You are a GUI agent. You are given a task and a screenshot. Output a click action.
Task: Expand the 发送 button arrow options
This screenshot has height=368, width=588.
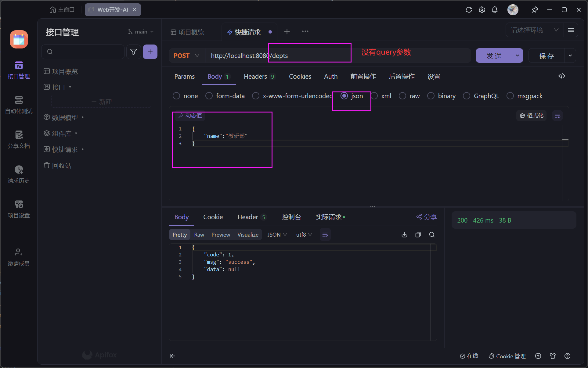point(518,55)
